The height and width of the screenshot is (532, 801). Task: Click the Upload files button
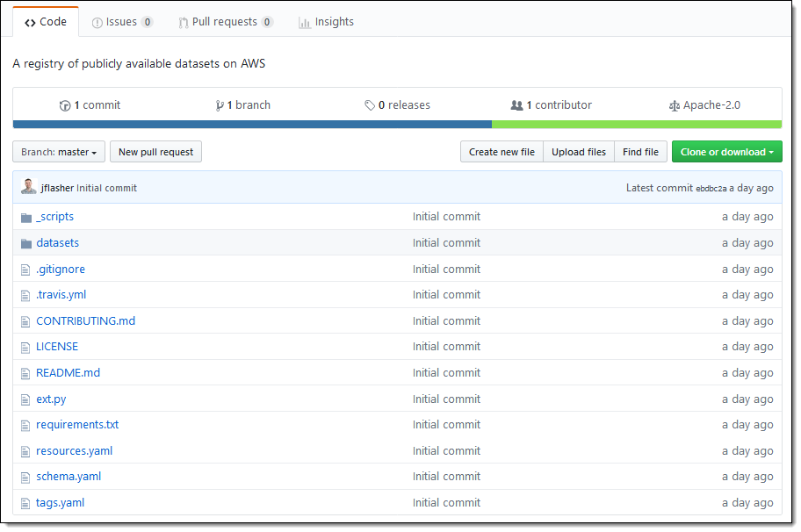pos(579,152)
